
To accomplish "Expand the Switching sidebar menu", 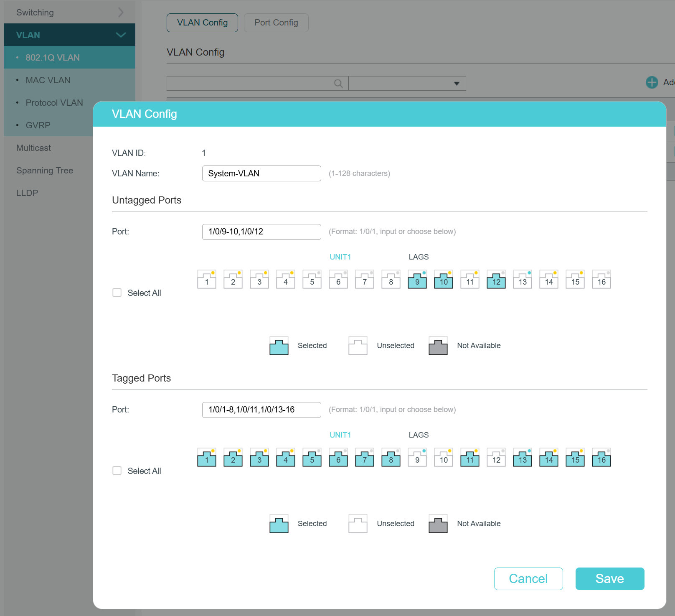I will [120, 13].
